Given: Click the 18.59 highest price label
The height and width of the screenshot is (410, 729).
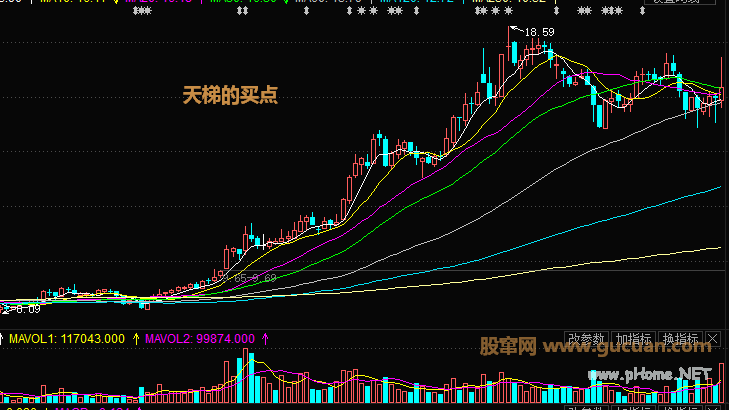Looking at the screenshot, I should coord(539,32).
